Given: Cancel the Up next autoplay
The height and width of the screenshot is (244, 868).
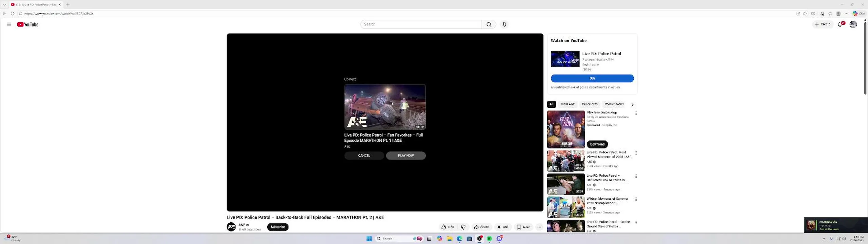Looking at the screenshot, I should (x=364, y=156).
